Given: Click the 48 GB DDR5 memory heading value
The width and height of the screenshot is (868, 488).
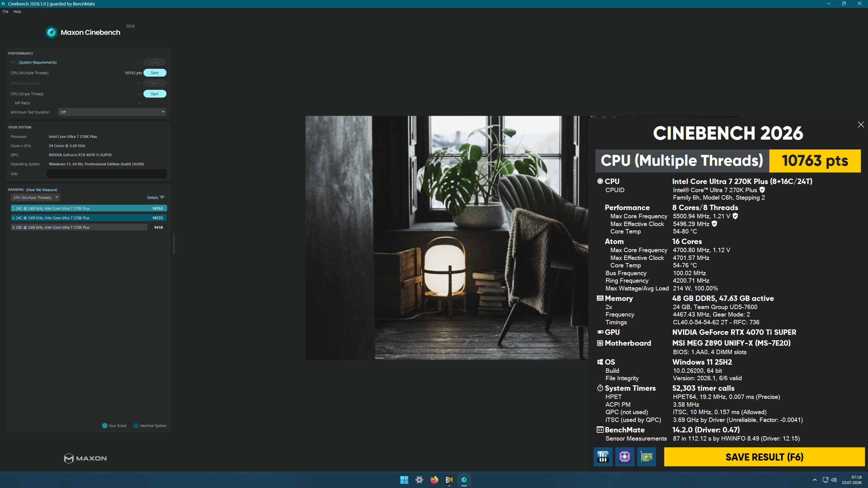Looking at the screenshot, I should pyautogui.click(x=723, y=298).
